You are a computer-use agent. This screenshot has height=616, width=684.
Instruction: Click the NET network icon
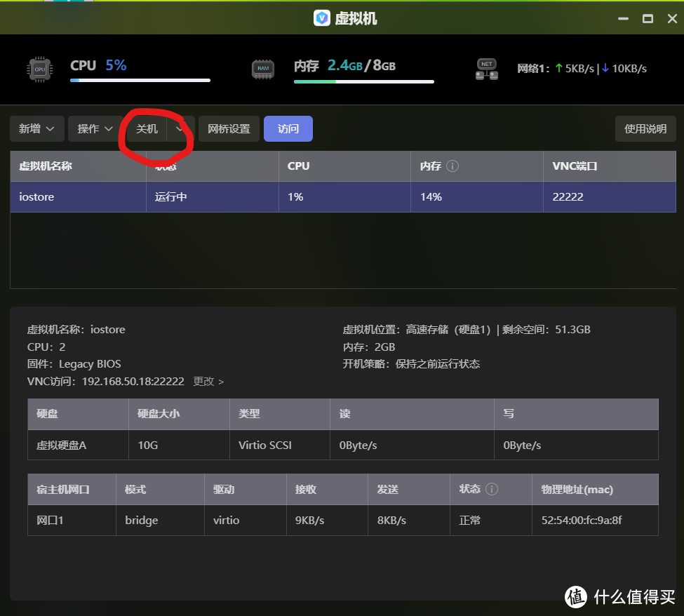coord(486,69)
